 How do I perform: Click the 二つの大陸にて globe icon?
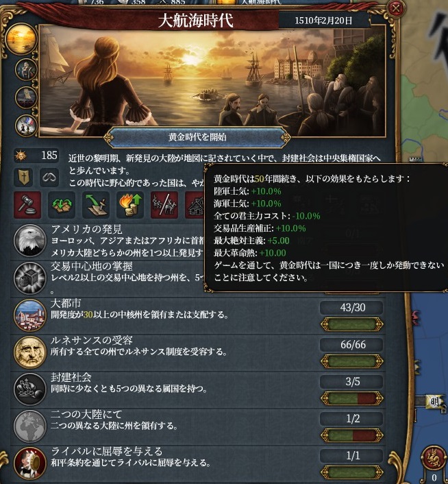(30, 426)
